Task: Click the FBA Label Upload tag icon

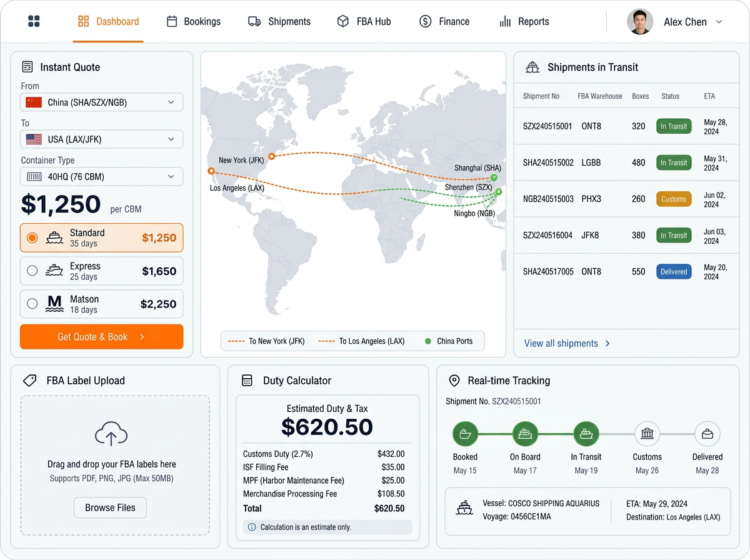Action: click(x=29, y=380)
